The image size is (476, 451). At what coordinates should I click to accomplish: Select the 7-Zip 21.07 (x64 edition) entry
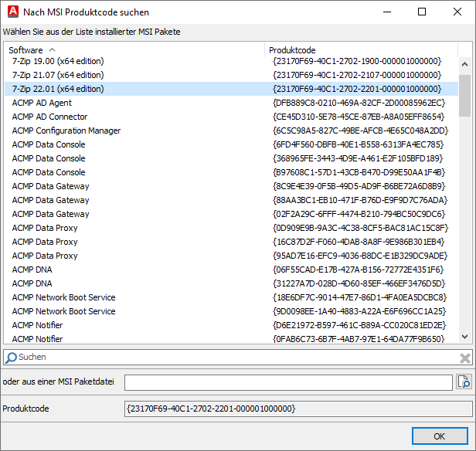[58, 75]
